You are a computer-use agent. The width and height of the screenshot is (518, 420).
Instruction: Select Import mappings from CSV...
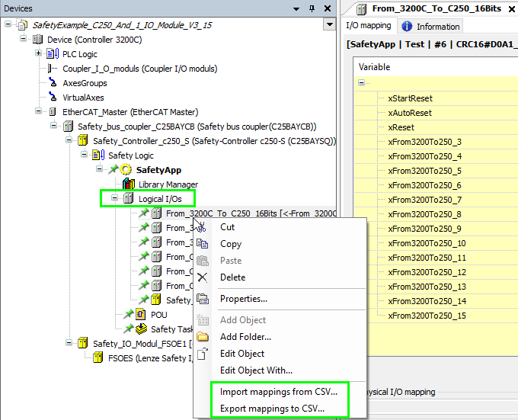[279, 392]
